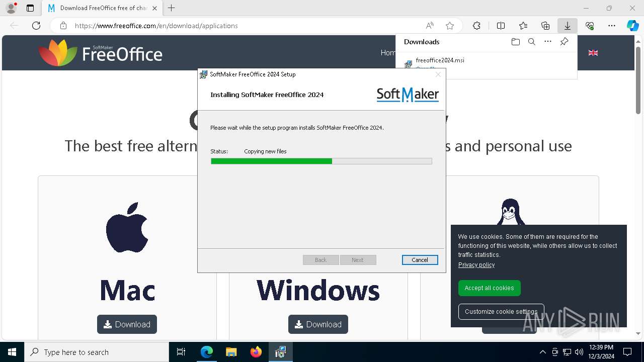Viewport: 644px width, 362px height.
Task: Cancel the FreeOffice 2024 installation
Action: [420, 260]
